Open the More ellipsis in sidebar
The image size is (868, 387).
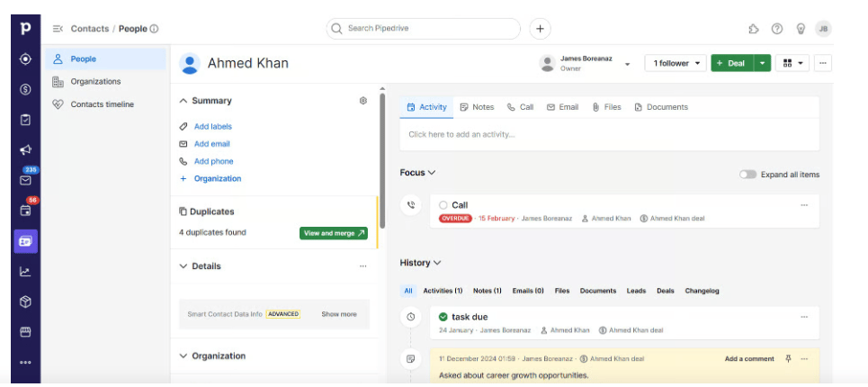25,362
